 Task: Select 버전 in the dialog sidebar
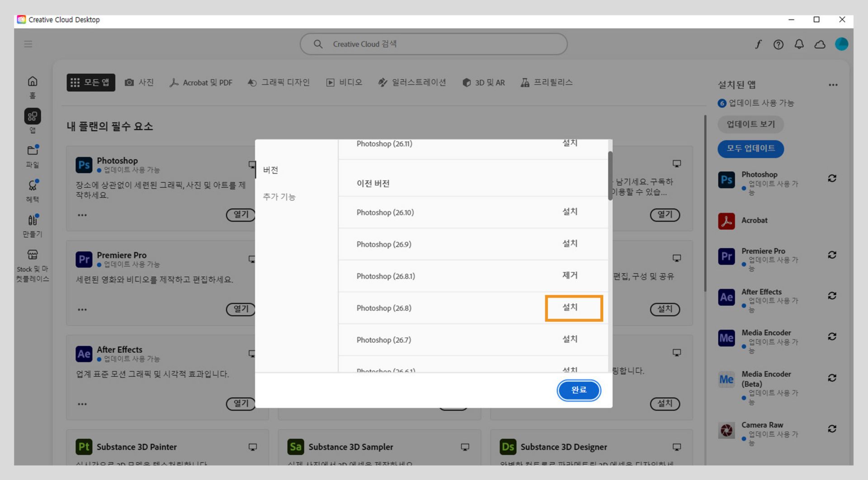pos(270,170)
